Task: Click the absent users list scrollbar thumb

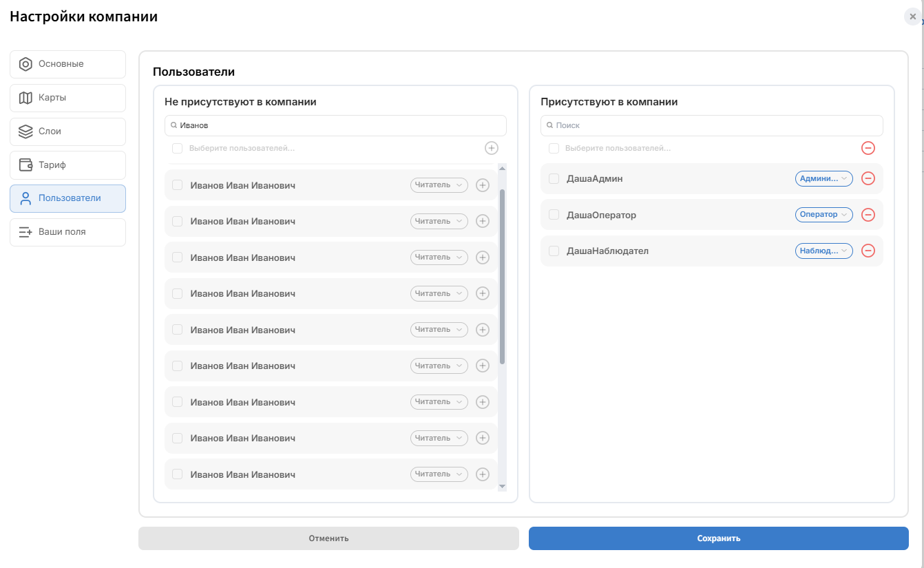Action: point(502,276)
